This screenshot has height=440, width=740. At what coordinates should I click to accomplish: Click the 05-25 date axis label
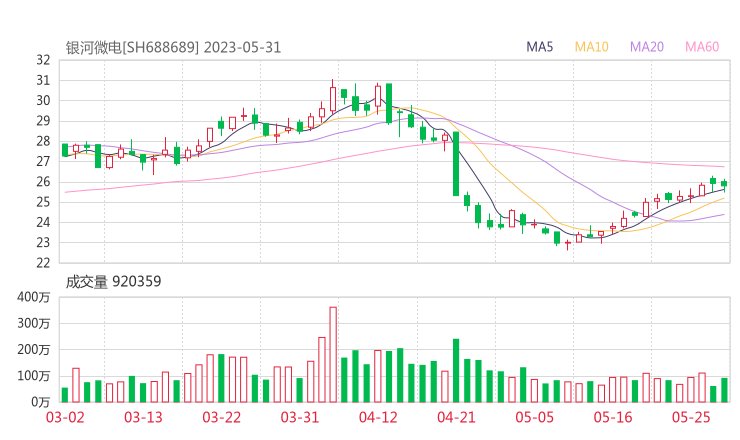(691, 417)
